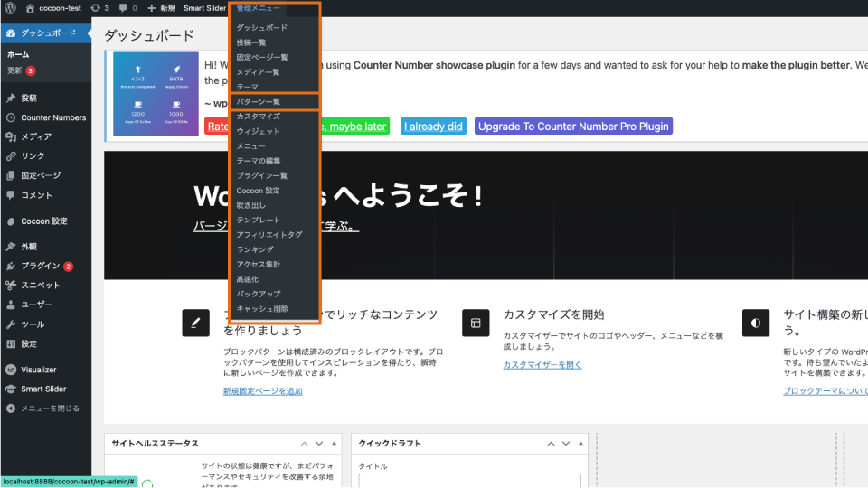Screen dimensions: 868x488
Task: Click the リンク chain icon in sidebar
Action: click(11, 156)
